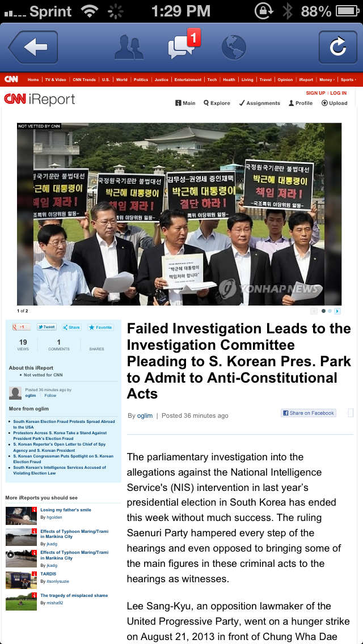Go to the Assignments section
Viewport: 363px width, 644px height.
259,103
